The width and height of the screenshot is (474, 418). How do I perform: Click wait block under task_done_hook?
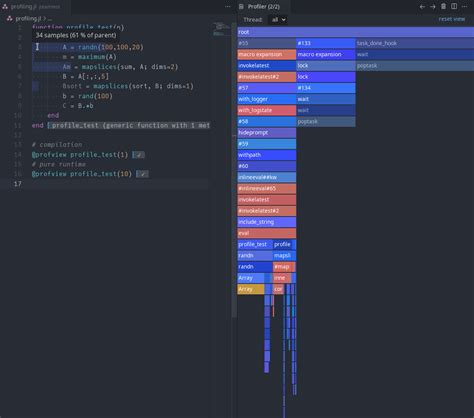point(415,54)
